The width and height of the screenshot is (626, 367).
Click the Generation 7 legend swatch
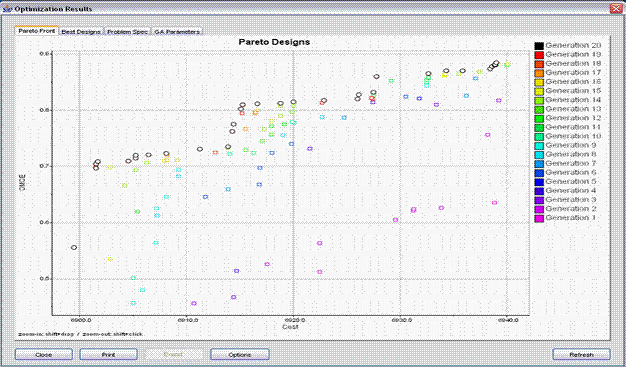click(539, 164)
